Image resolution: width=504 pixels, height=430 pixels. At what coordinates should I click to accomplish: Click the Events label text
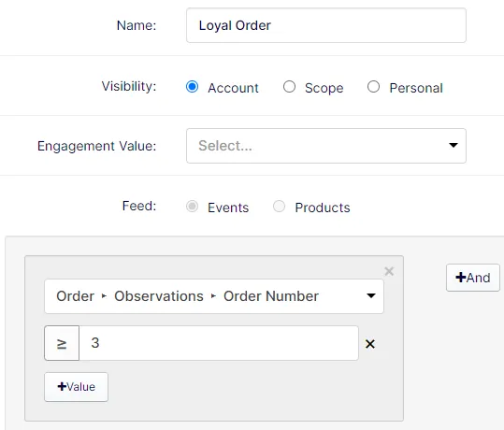coord(228,208)
